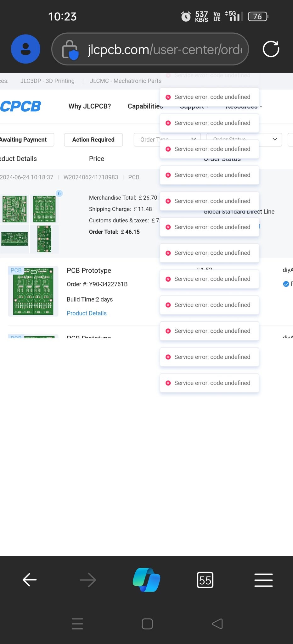293x644 pixels.
Task: Tap the blue profile avatar icon
Action: click(x=25, y=49)
